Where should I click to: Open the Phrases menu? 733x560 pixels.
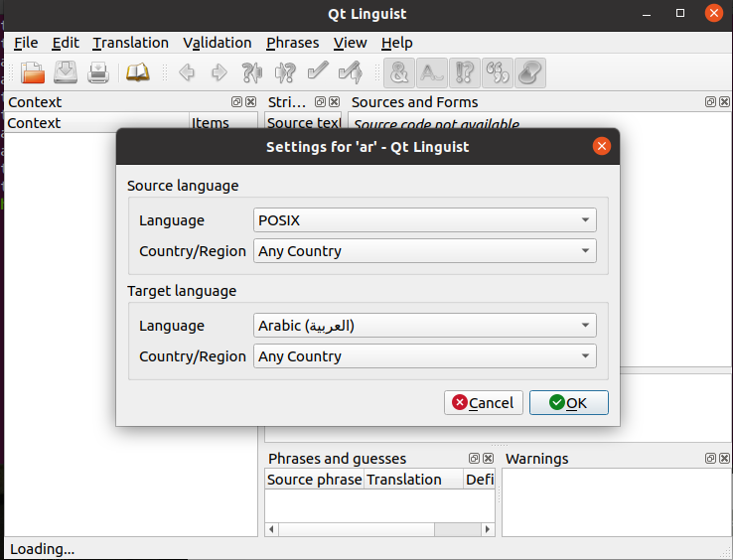(x=293, y=43)
